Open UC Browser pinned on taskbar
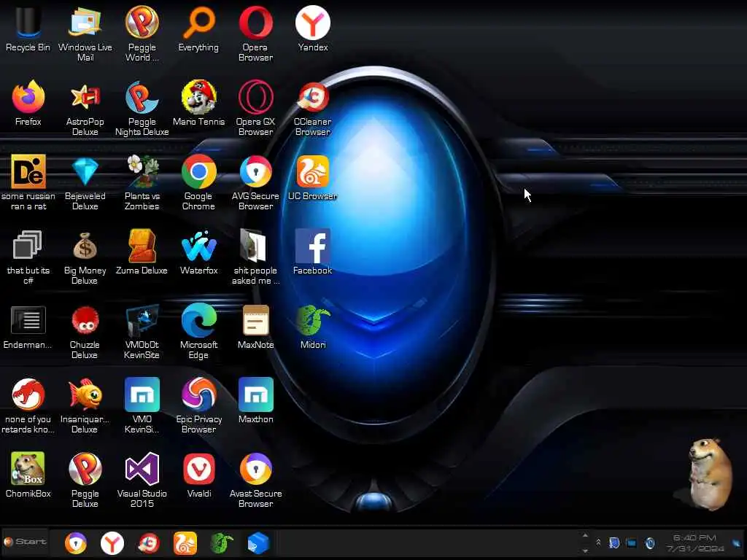Image resolution: width=747 pixels, height=560 pixels. 185,542
